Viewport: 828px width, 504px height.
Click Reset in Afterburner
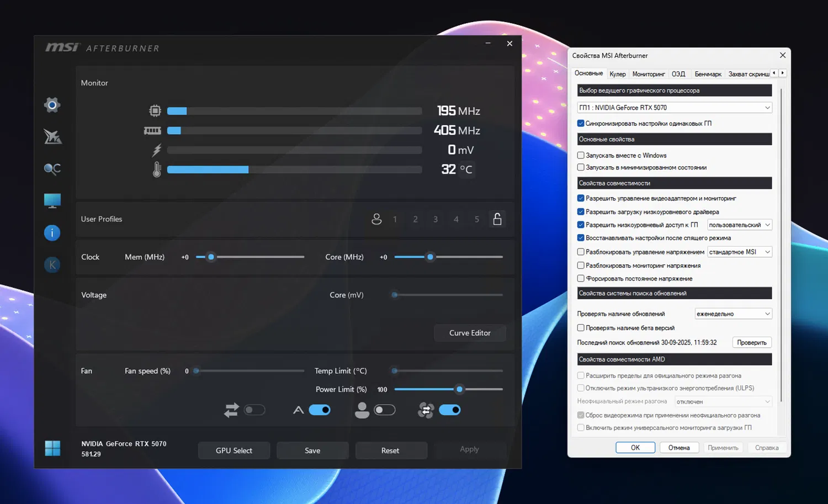[x=390, y=450]
